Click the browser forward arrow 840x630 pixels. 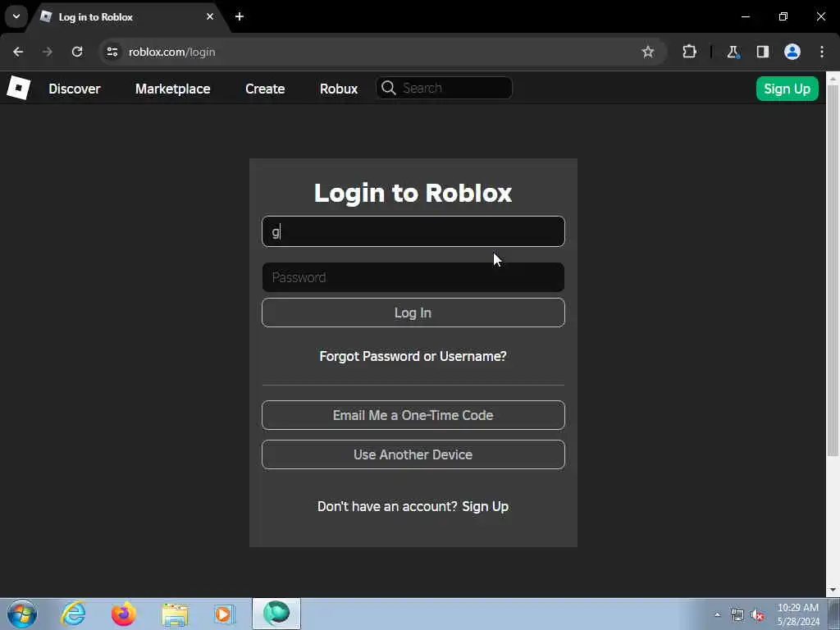coord(48,52)
